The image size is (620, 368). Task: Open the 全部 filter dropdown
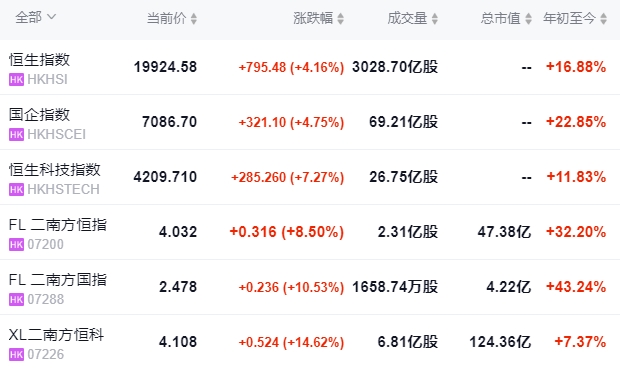(x=36, y=17)
